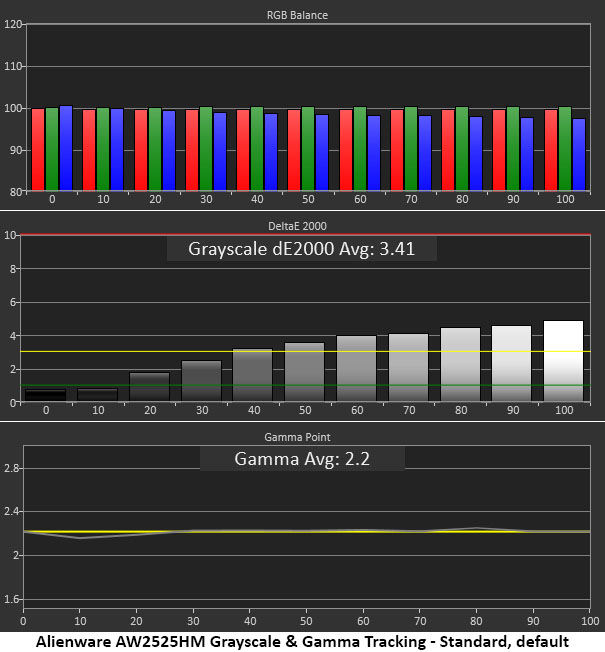Click the 4 label on DeltaE vertical axis
Viewport: 605px width, 652px height.
click(13, 336)
